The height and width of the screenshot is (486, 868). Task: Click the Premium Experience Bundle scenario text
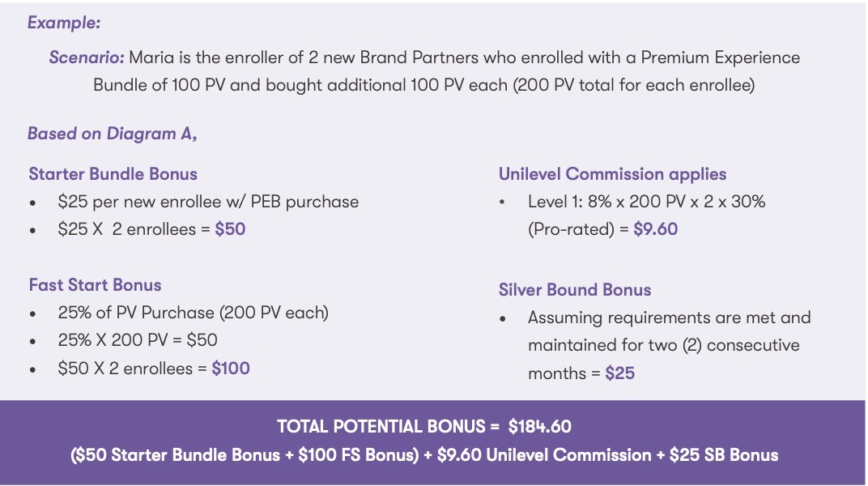[x=424, y=70]
